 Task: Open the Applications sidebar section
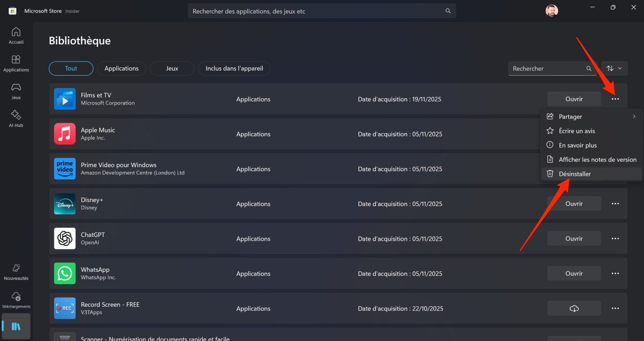[16, 63]
